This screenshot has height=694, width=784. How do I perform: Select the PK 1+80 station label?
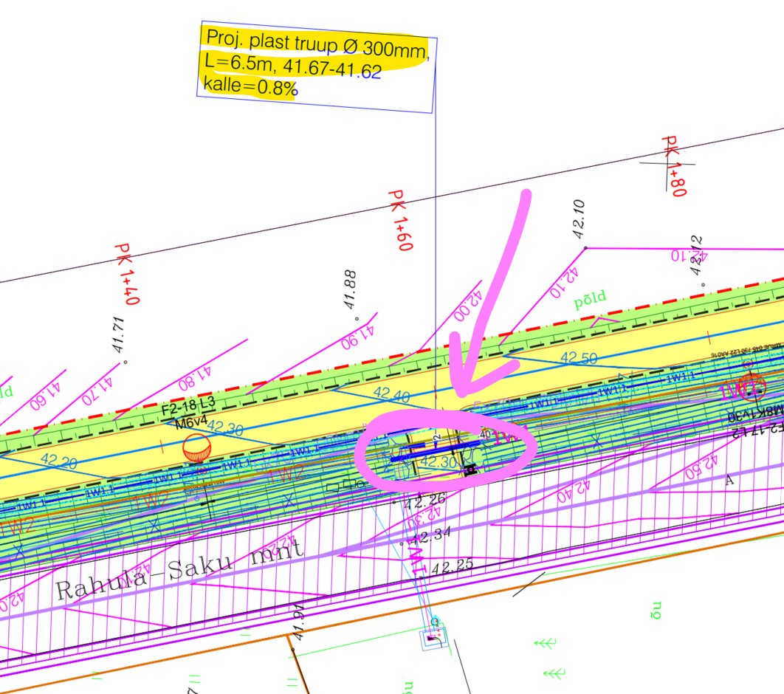(x=675, y=165)
